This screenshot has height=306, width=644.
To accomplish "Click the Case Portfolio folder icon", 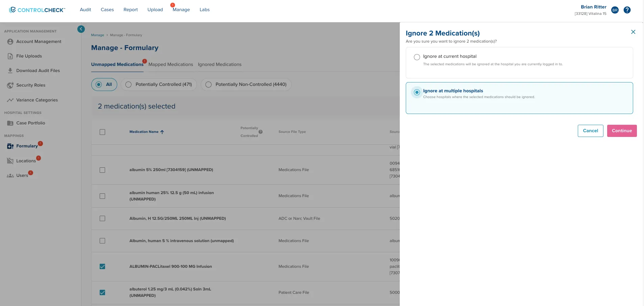I will point(10,123).
